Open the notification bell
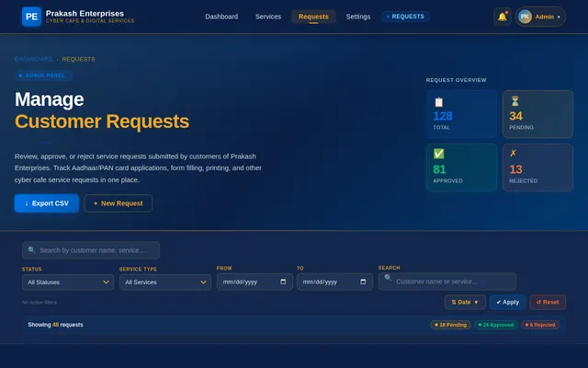588x368 pixels. click(x=503, y=17)
